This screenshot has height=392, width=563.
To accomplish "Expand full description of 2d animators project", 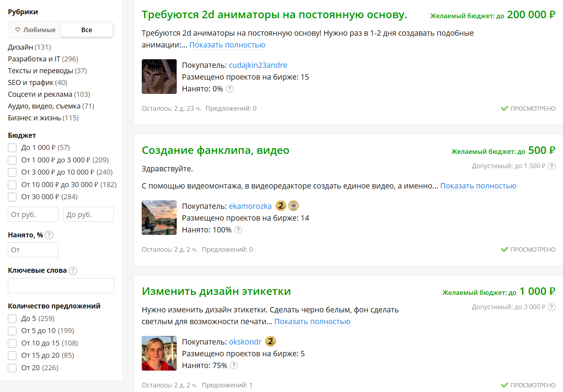I will pyautogui.click(x=227, y=45).
